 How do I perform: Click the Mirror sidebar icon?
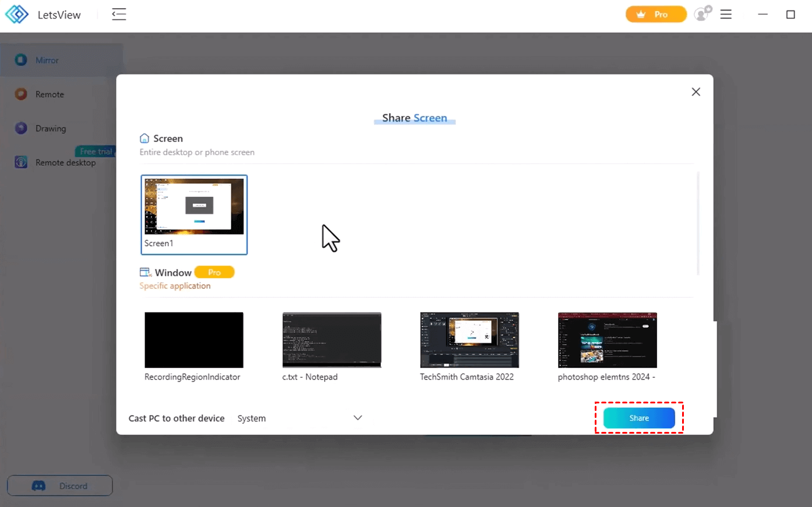(21, 60)
